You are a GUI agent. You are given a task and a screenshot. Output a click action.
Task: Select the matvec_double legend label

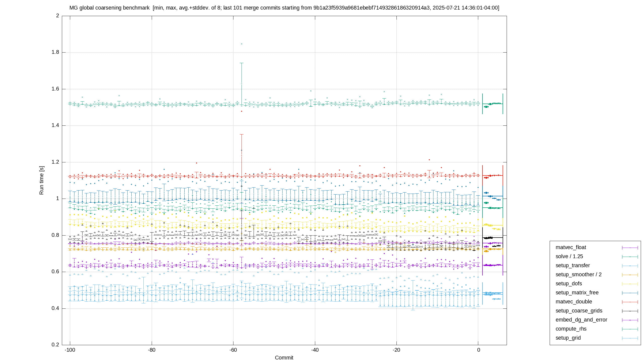point(574,302)
